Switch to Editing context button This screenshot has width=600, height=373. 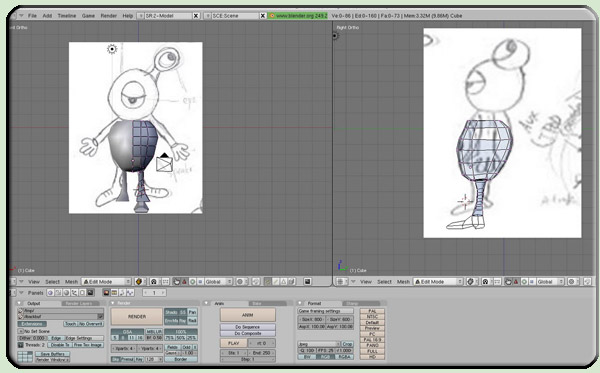click(82, 293)
